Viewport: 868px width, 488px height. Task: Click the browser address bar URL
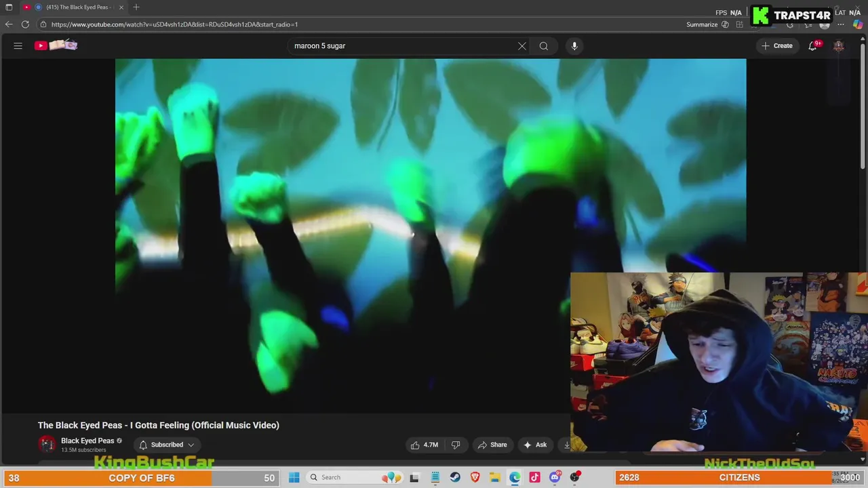tap(174, 24)
